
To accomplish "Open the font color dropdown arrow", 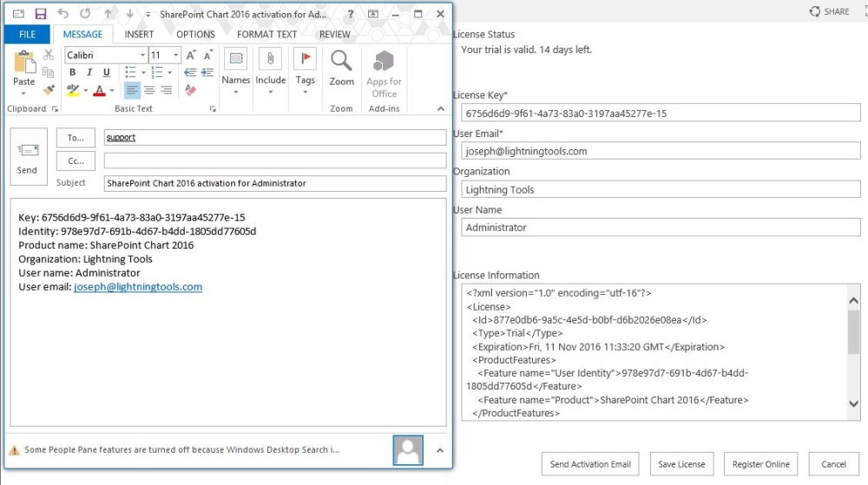I will point(112,90).
